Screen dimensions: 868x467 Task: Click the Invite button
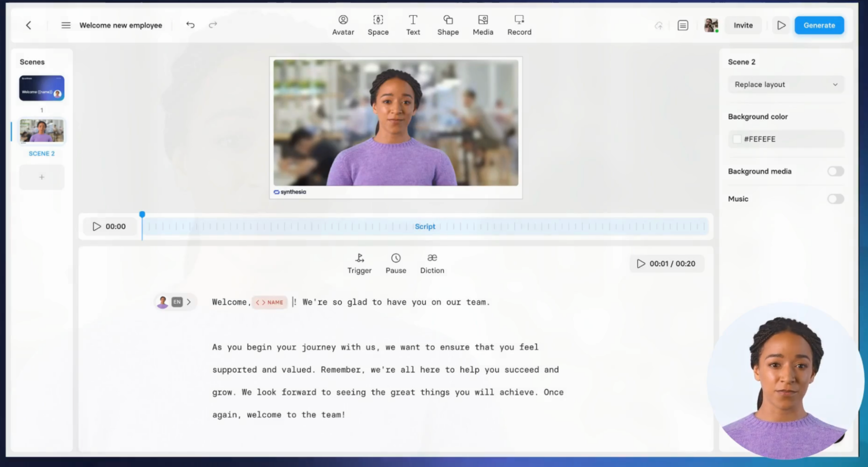coord(743,25)
